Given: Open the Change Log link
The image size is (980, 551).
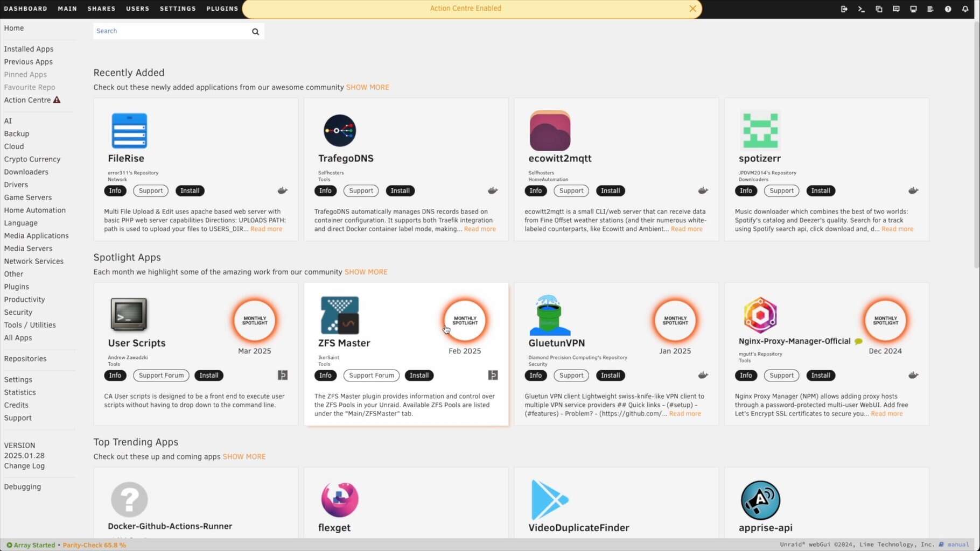Looking at the screenshot, I should point(24,466).
